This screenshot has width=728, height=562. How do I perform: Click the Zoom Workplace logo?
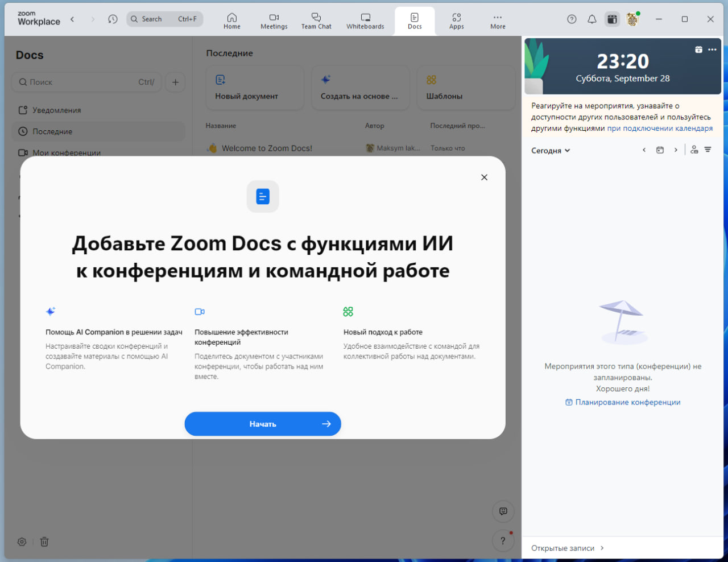[39, 19]
